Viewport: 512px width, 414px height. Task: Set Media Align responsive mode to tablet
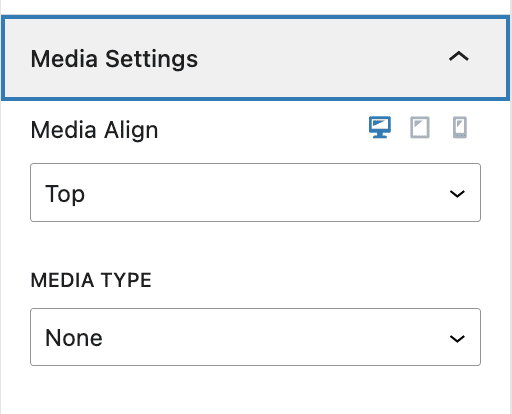pos(420,127)
